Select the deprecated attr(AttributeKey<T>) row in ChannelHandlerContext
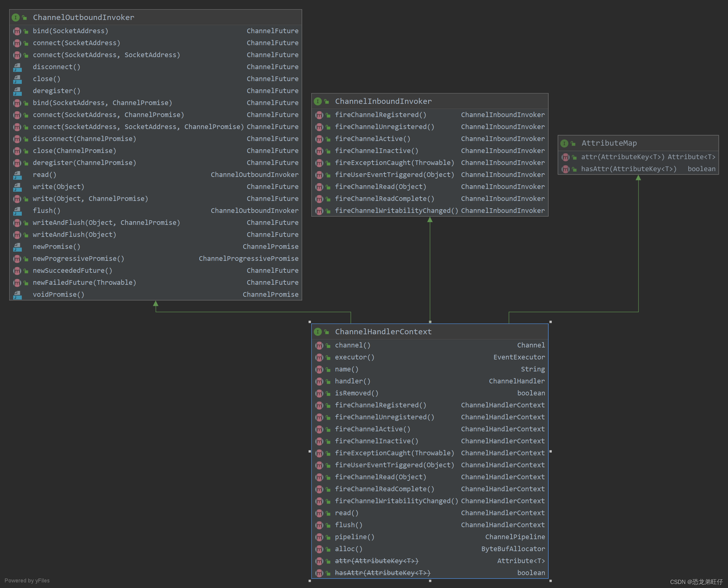Image resolution: width=728 pixels, height=588 pixels. pos(376,561)
